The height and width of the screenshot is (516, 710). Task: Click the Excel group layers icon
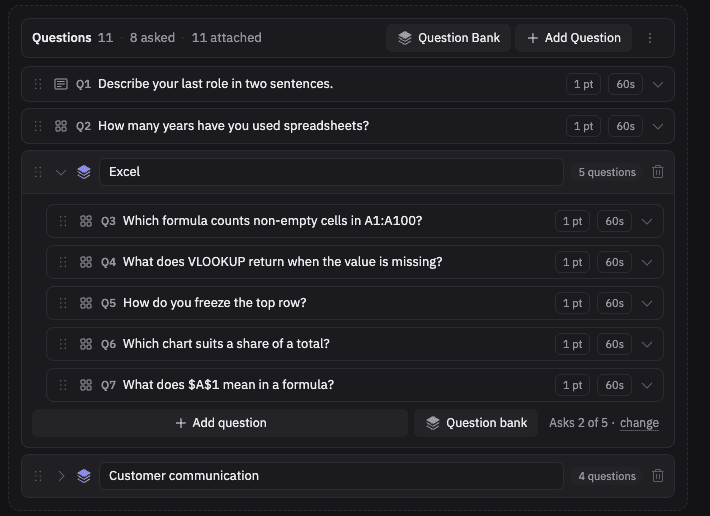tap(84, 172)
